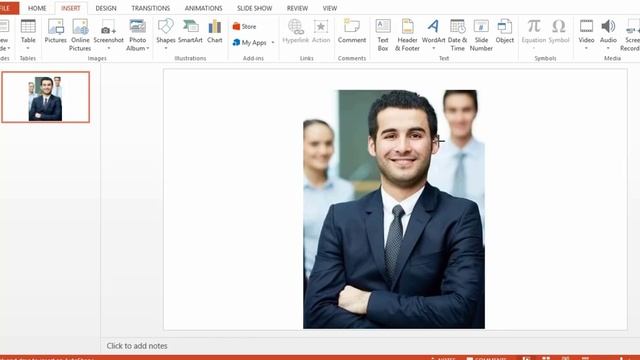Insert Audio
This screenshot has height=360, width=640.
pos(608,34)
